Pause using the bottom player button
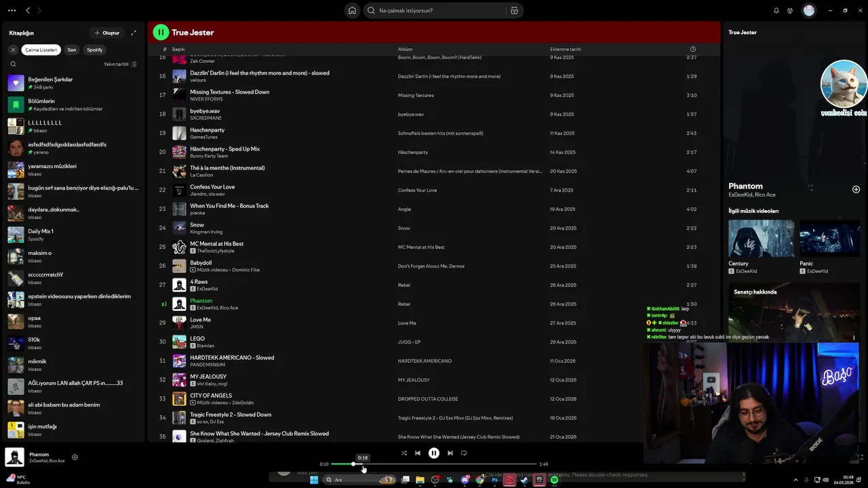The image size is (868, 488). point(434,453)
